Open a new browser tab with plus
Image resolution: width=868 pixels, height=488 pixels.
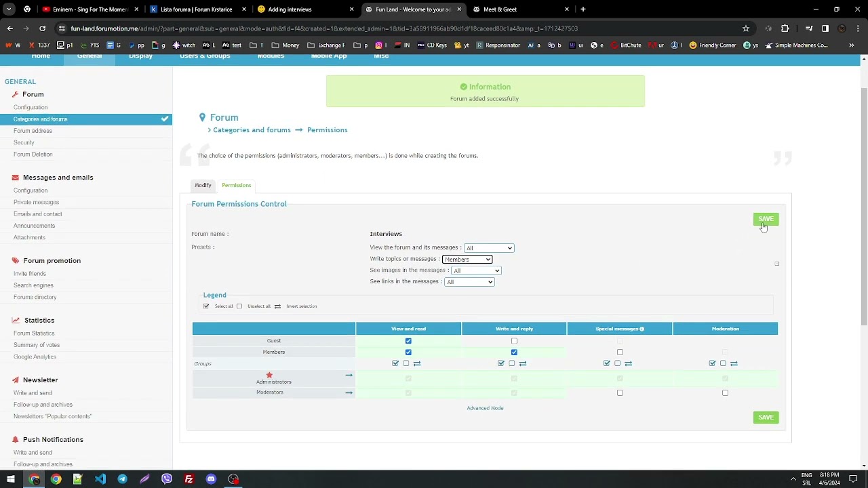click(x=583, y=9)
